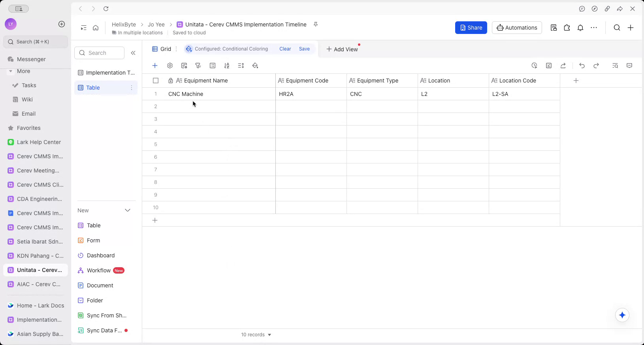Pin the document with the pin icon
Image resolution: width=644 pixels, height=345 pixels.
click(316, 24)
